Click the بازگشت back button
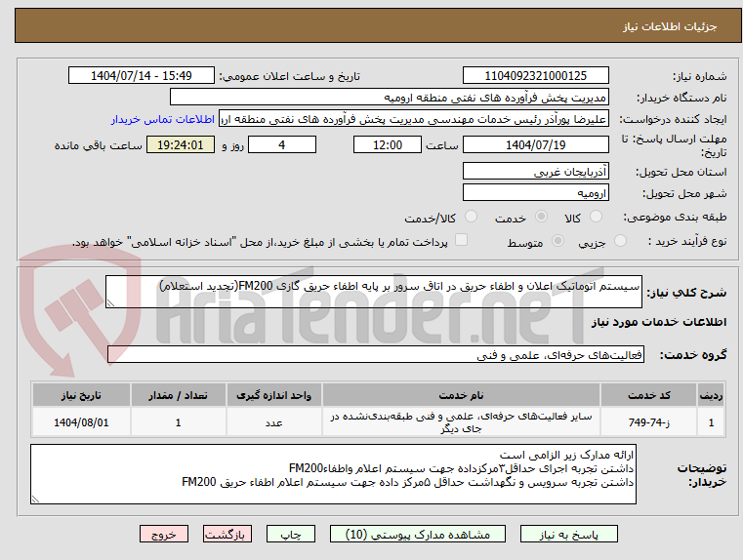The height and width of the screenshot is (560, 743). tap(227, 534)
